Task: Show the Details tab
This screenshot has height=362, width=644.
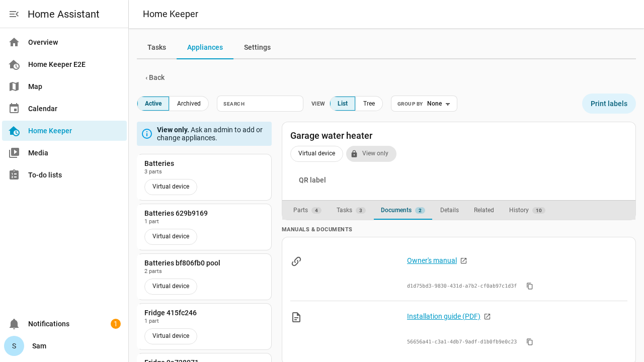Action: (x=449, y=210)
